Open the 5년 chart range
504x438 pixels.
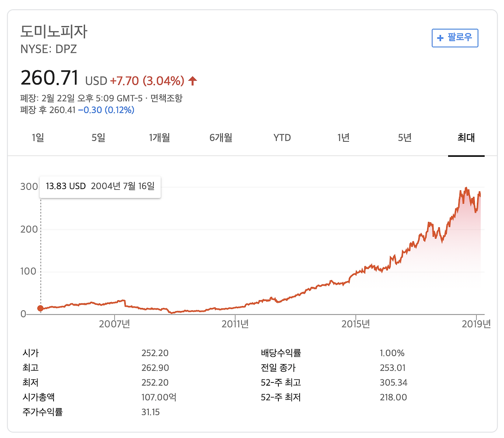pos(404,137)
